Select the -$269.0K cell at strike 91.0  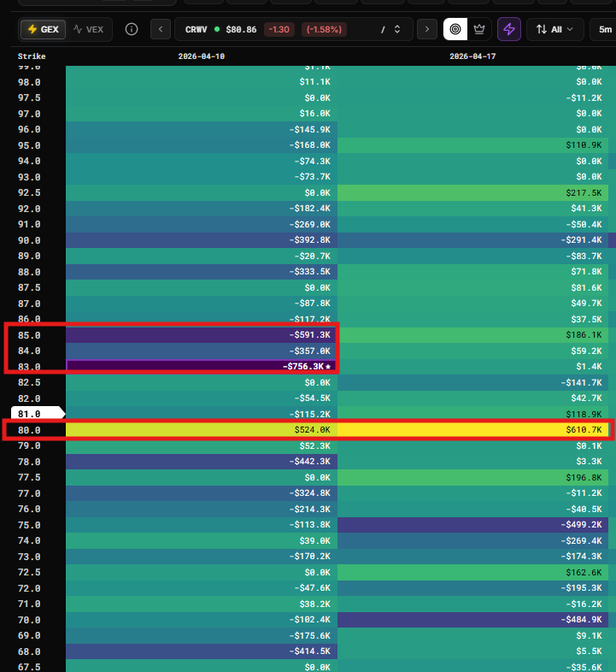[x=202, y=225]
